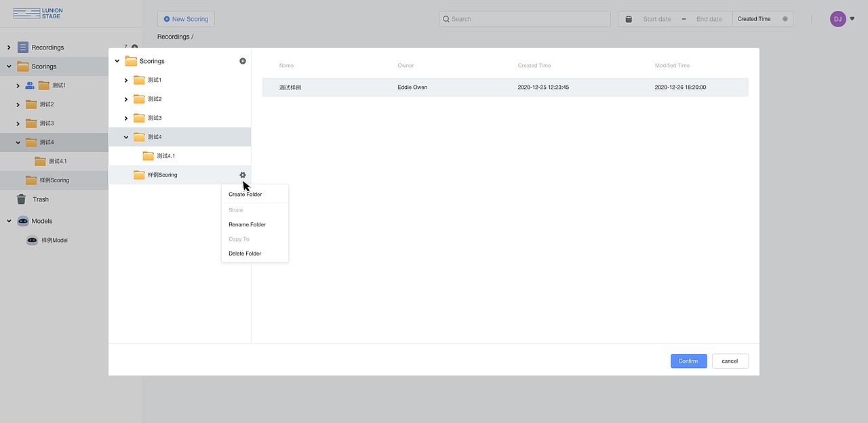
Task: Open the Created Time sort dropdown
Action: tap(763, 19)
